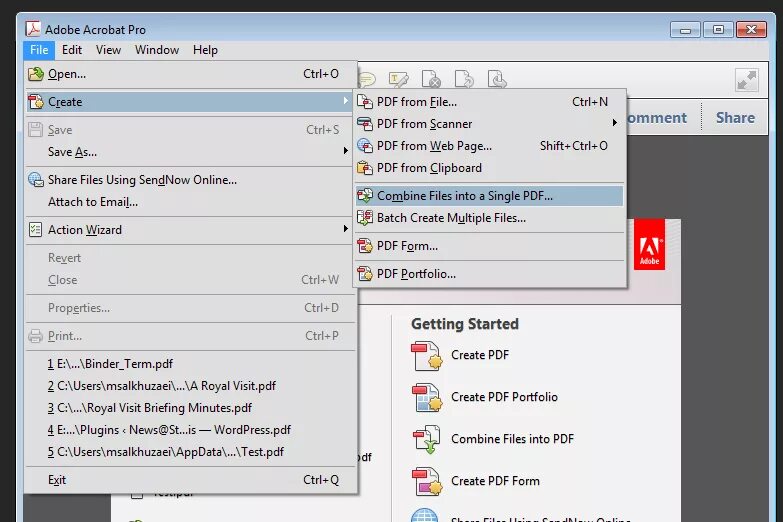Click Create PDF Form welcome icon
The height and width of the screenshot is (522, 783).
[x=426, y=482]
